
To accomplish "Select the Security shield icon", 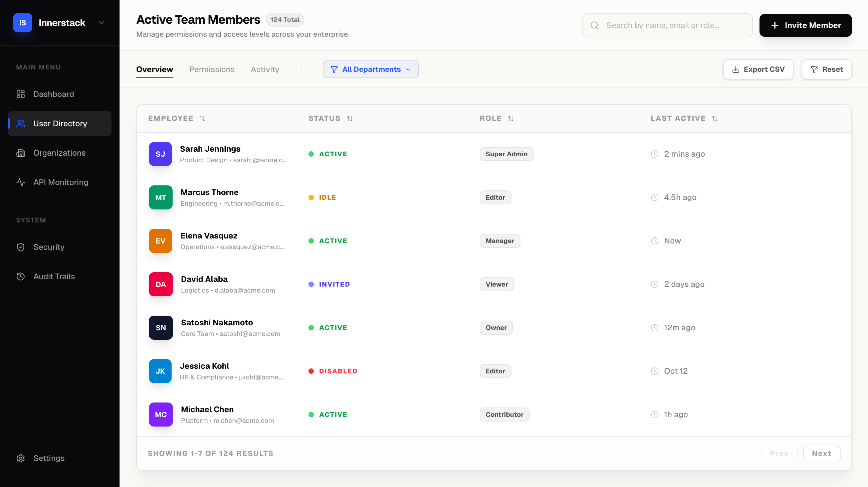I will point(21,247).
